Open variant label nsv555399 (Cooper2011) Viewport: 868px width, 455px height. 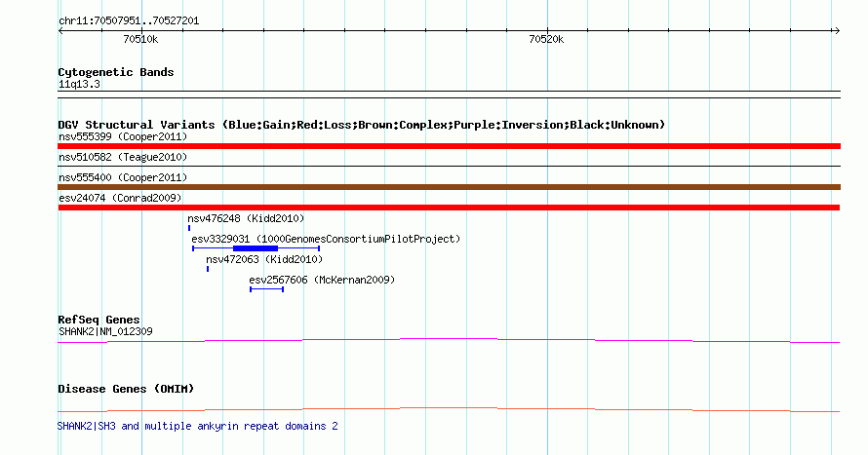[x=123, y=136]
